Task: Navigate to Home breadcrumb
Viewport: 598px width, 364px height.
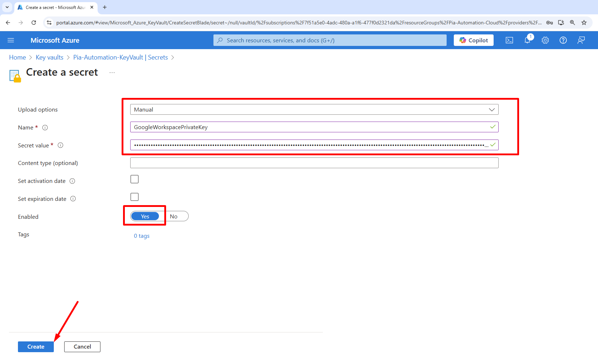Action: tap(18, 57)
